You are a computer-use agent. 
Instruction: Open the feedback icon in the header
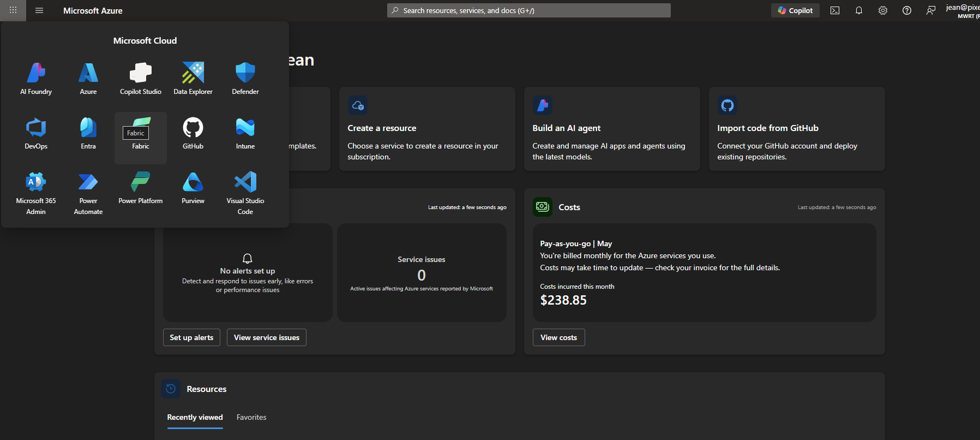[x=931, y=10]
